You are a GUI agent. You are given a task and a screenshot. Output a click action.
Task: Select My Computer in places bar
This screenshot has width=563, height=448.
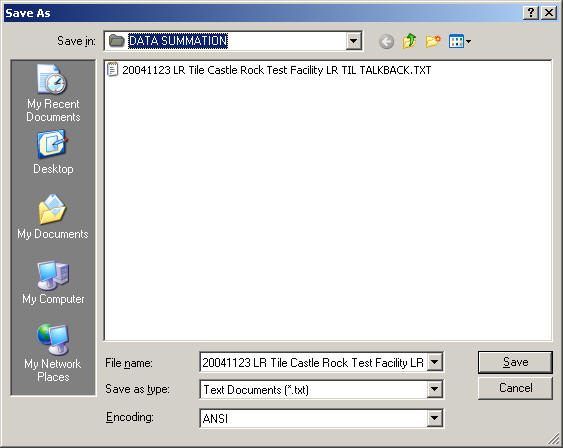click(x=53, y=283)
